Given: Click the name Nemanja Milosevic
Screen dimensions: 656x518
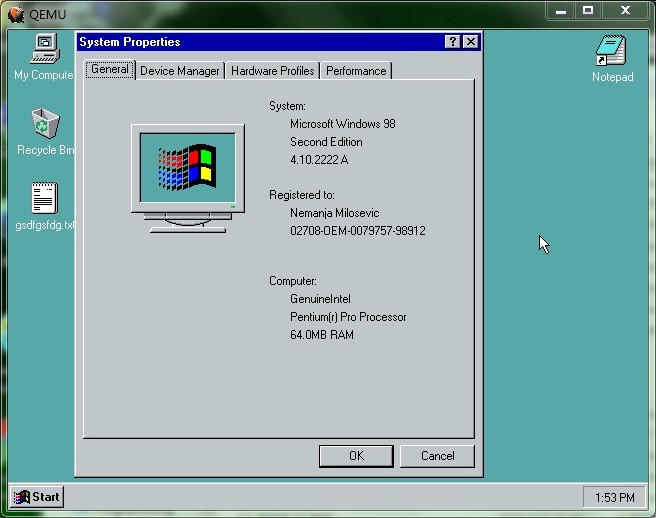Looking at the screenshot, I should coord(335,213).
